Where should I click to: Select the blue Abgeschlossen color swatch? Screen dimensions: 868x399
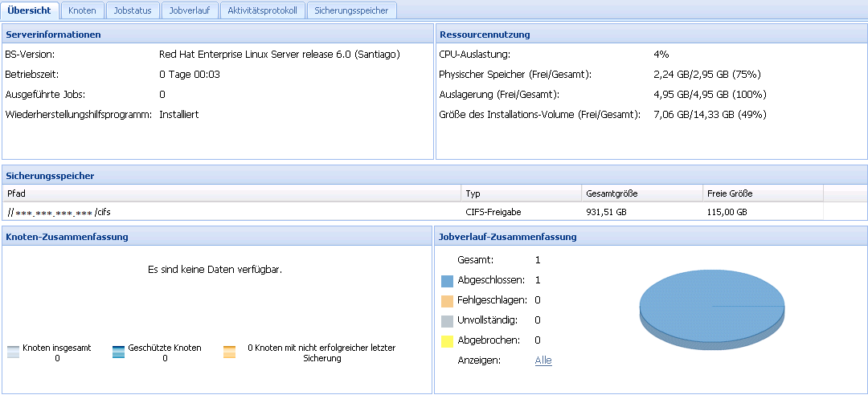[x=448, y=281]
